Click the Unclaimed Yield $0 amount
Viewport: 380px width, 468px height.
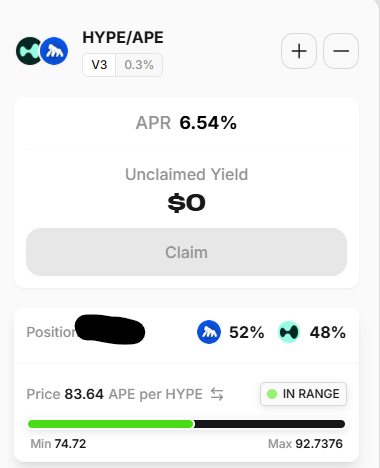[x=186, y=203]
